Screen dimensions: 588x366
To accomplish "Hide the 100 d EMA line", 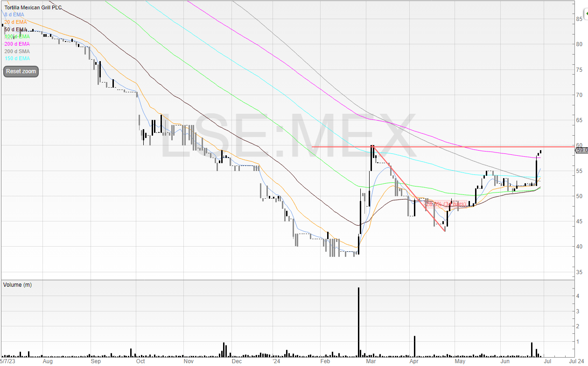I will click(x=17, y=36).
